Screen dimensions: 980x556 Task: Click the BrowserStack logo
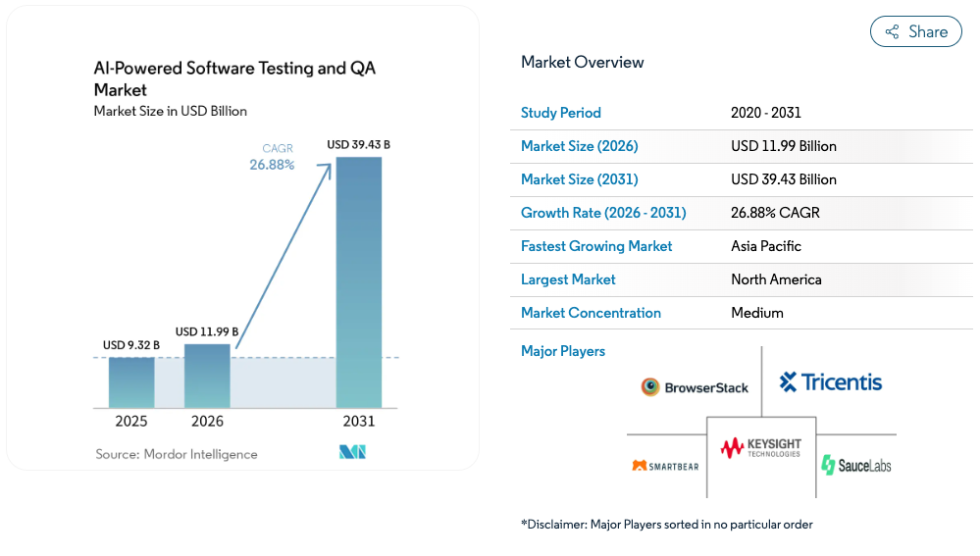695,387
